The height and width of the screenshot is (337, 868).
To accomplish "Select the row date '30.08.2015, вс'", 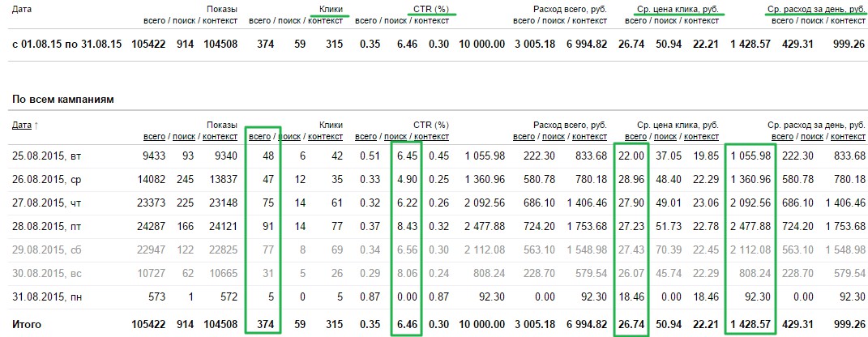I will coord(47,273).
